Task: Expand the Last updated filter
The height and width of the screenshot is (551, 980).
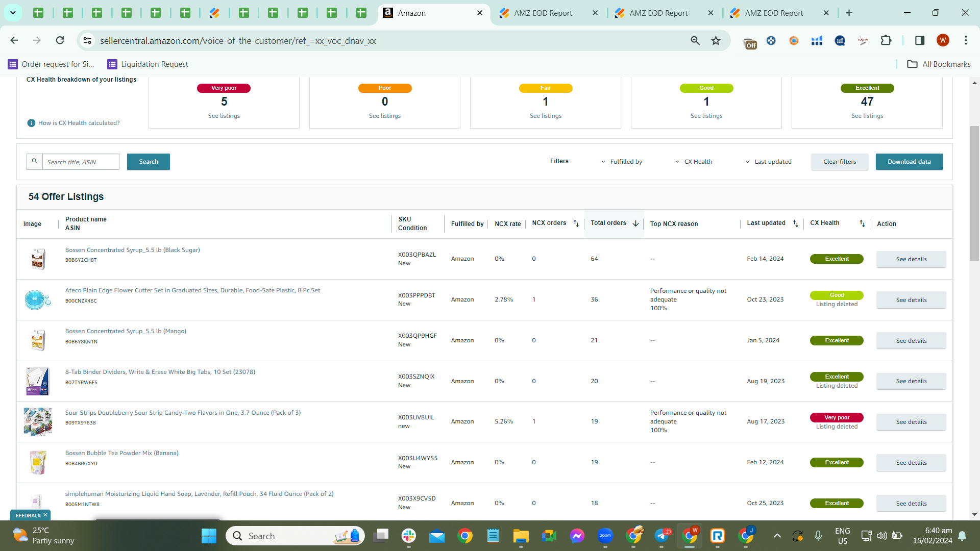Action: click(x=768, y=162)
